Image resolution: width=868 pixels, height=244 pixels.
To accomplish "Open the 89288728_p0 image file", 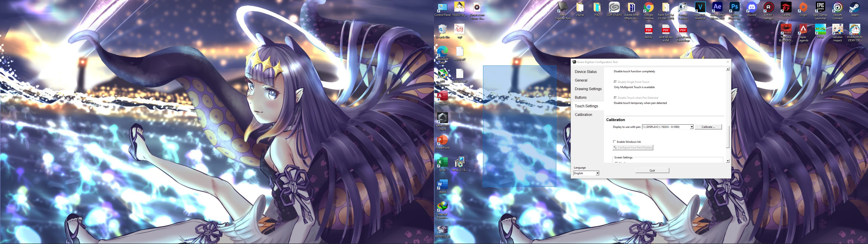I will (x=442, y=232).
